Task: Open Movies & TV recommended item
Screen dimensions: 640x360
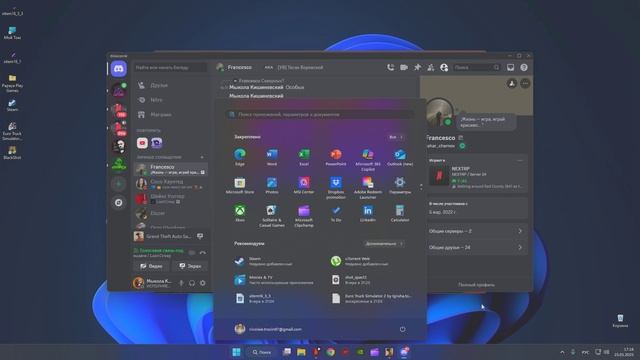Action: (x=278, y=280)
